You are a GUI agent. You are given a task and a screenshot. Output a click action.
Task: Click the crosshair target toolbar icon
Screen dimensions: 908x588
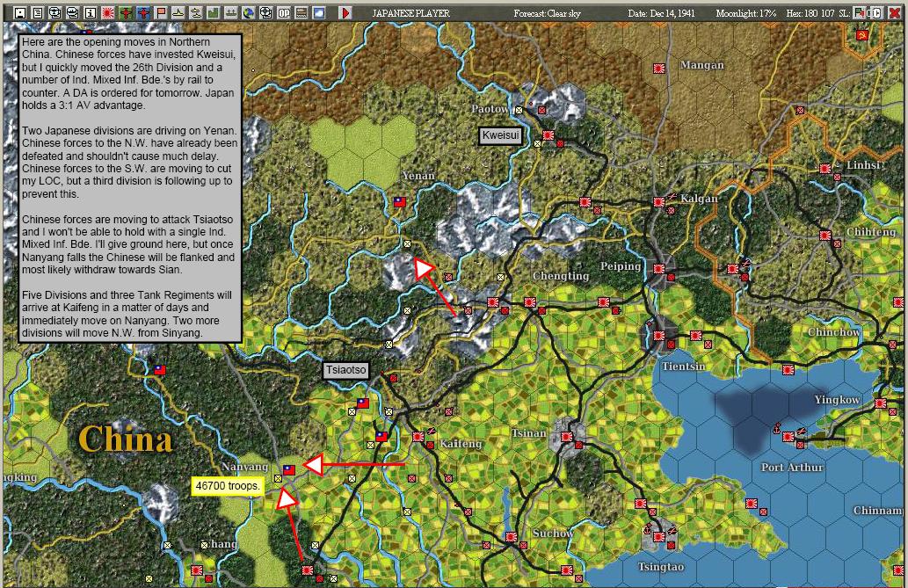pos(265,12)
